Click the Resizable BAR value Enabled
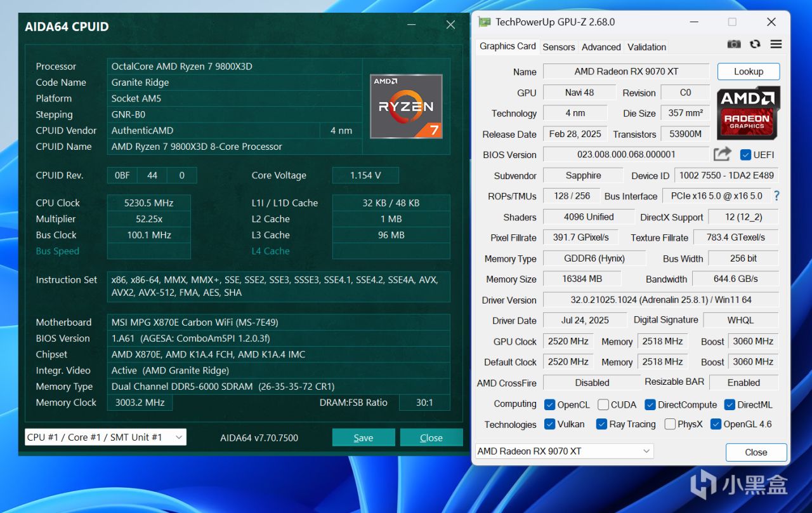 click(x=743, y=383)
